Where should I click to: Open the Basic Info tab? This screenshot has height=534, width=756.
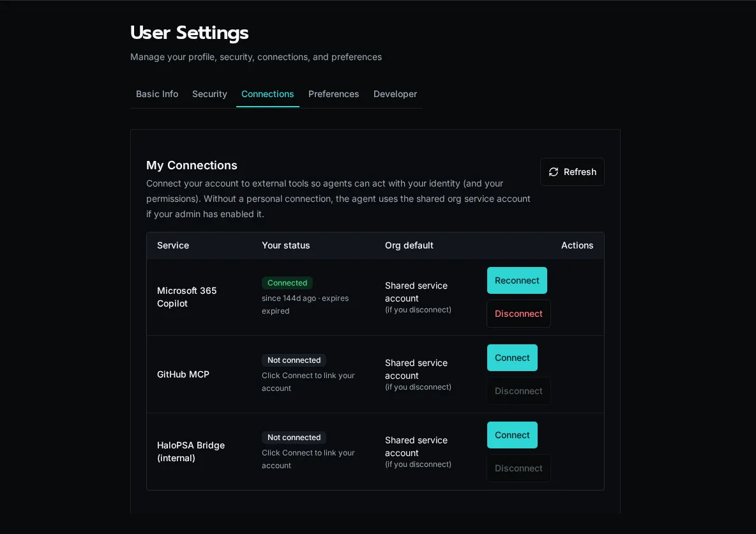pos(156,94)
